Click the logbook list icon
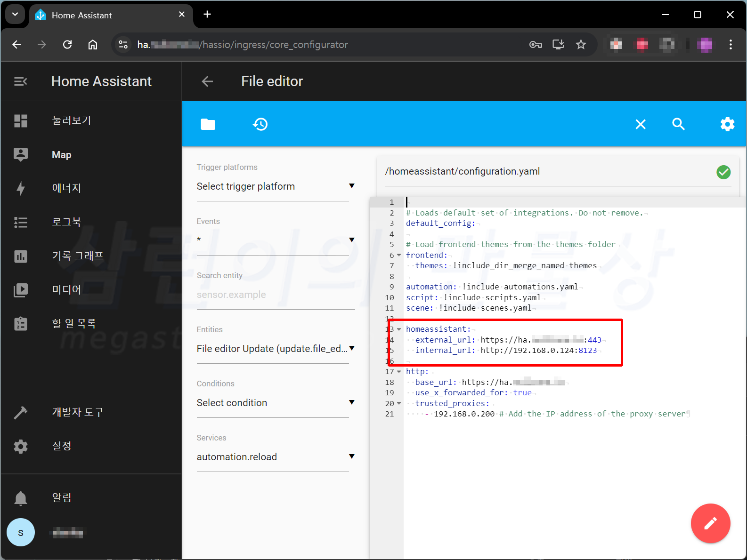 [x=21, y=222]
